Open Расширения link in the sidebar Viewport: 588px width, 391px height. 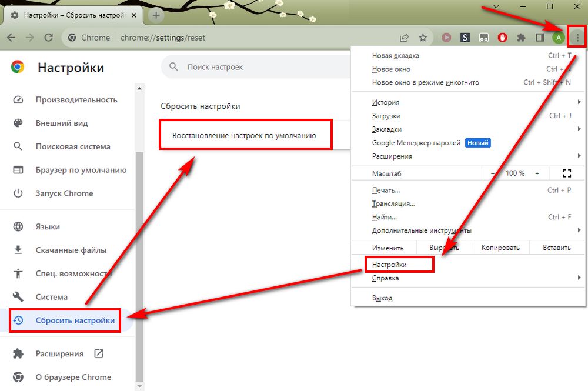pos(58,353)
